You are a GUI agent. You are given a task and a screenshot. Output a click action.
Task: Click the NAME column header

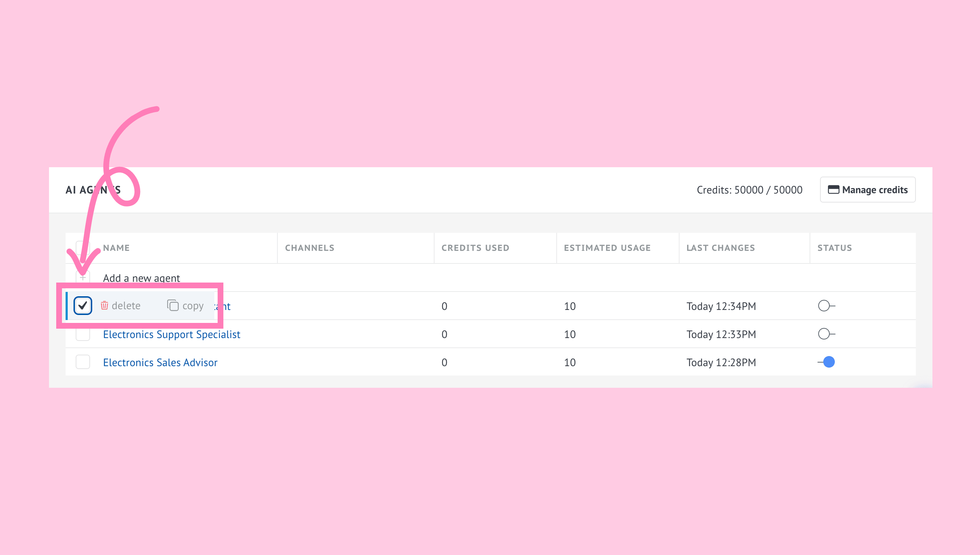tap(116, 248)
